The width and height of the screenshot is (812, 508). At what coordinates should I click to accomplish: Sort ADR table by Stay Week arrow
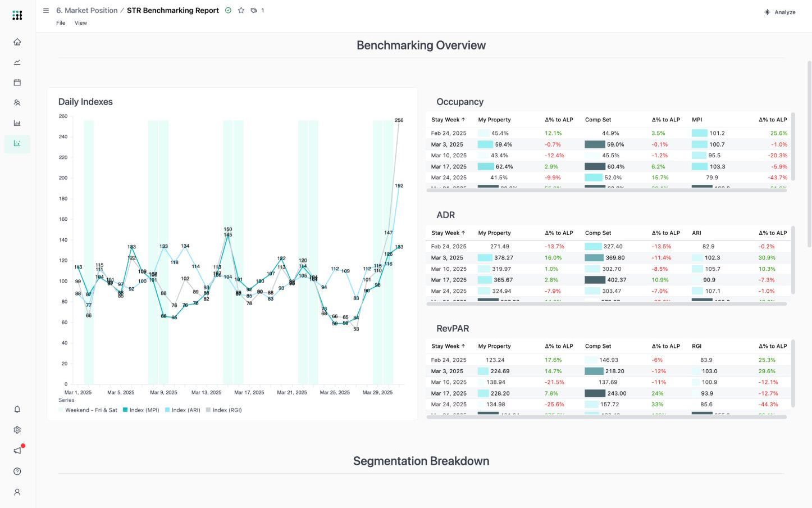[x=463, y=233]
